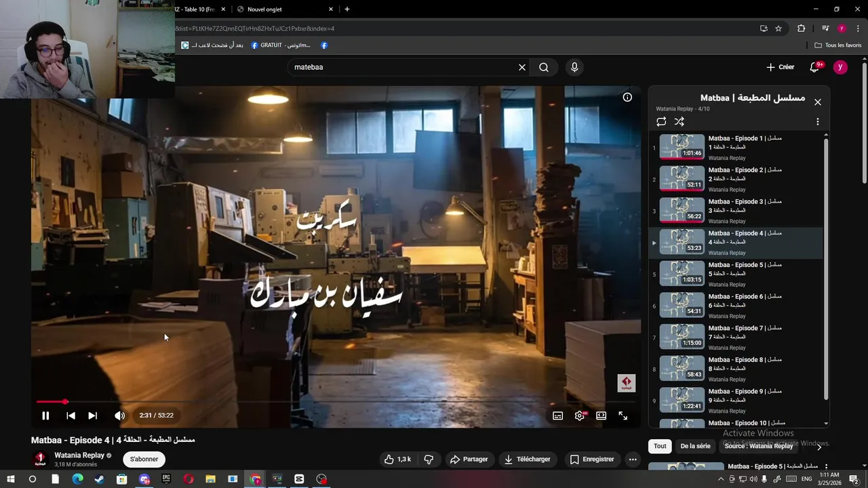Click the down arrow of the playlist scrollbar
Image resolution: width=868 pixels, height=488 pixels.
(x=826, y=424)
